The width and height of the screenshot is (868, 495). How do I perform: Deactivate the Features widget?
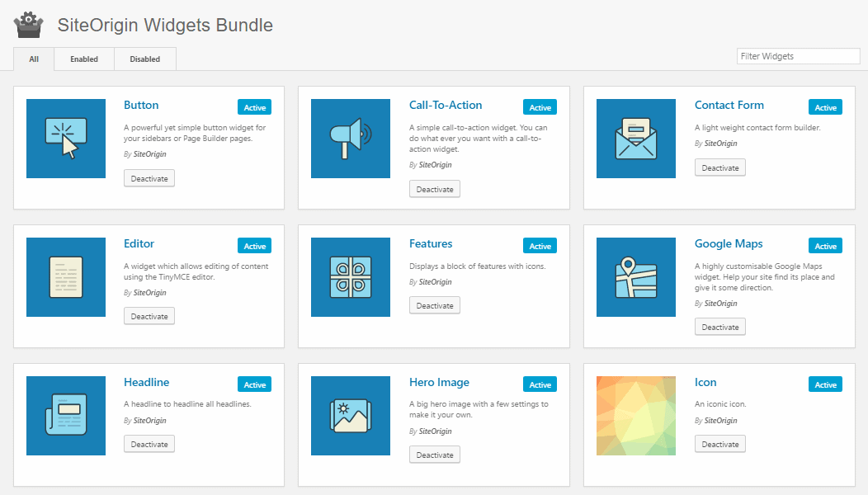435,305
